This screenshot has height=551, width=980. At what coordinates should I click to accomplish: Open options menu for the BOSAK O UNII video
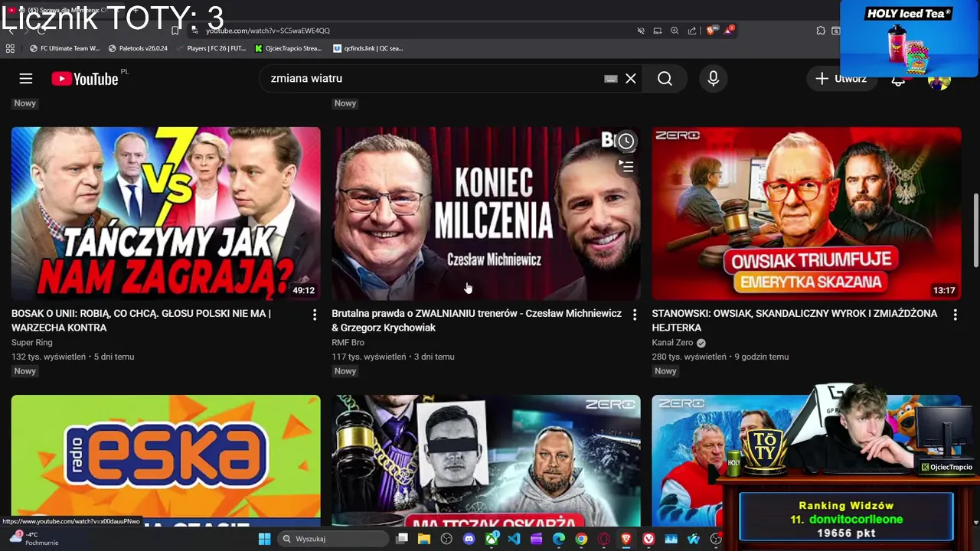[x=314, y=315]
